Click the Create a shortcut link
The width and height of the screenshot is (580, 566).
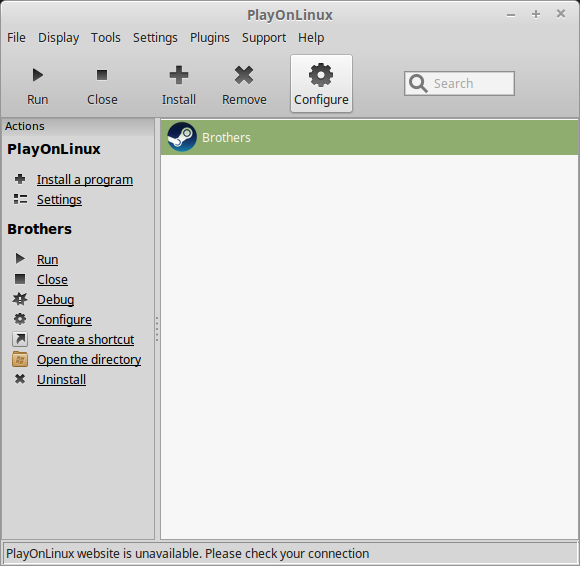coord(85,340)
